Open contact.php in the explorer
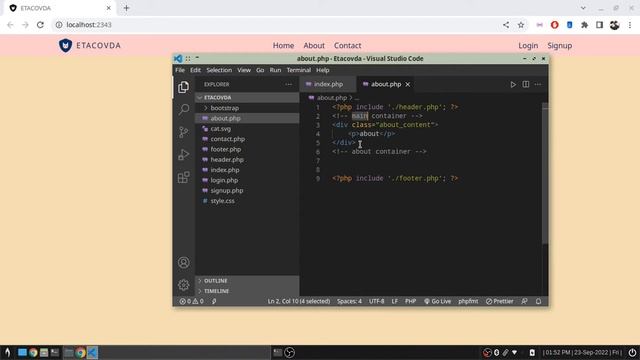 coord(247,139)
